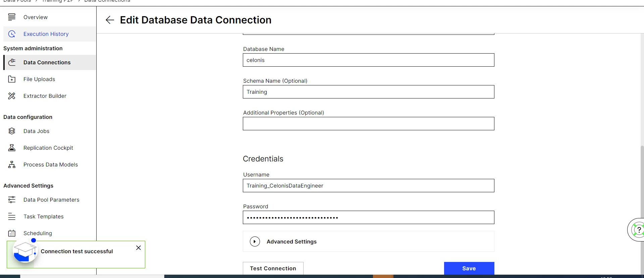Open Process Data Models
This screenshot has height=278, width=644.
pyautogui.click(x=51, y=164)
